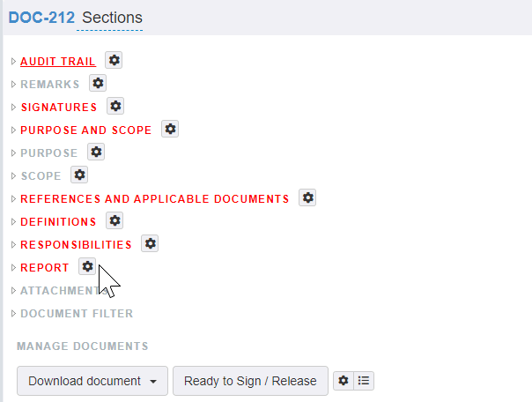Expand the Document Filter section
This screenshot has height=402, width=532.
coord(13,313)
